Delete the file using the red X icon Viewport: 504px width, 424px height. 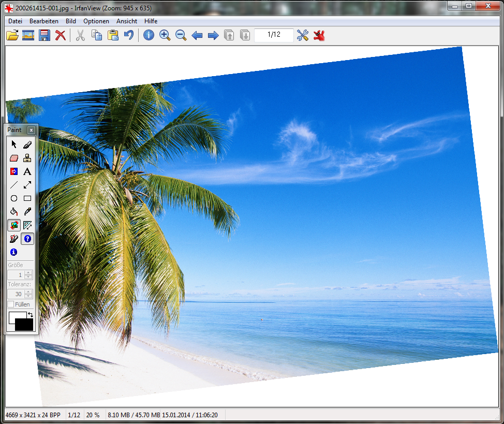tap(61, 35)
